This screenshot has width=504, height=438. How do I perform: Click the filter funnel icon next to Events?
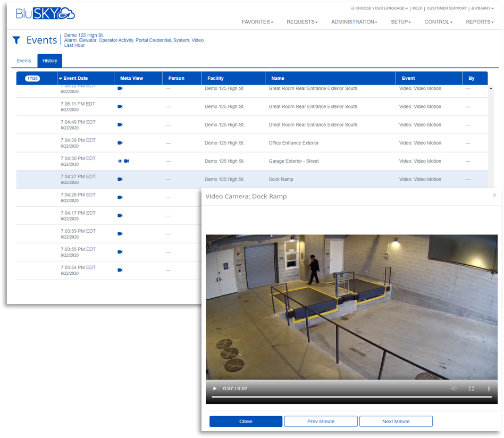tap(16, 40)
